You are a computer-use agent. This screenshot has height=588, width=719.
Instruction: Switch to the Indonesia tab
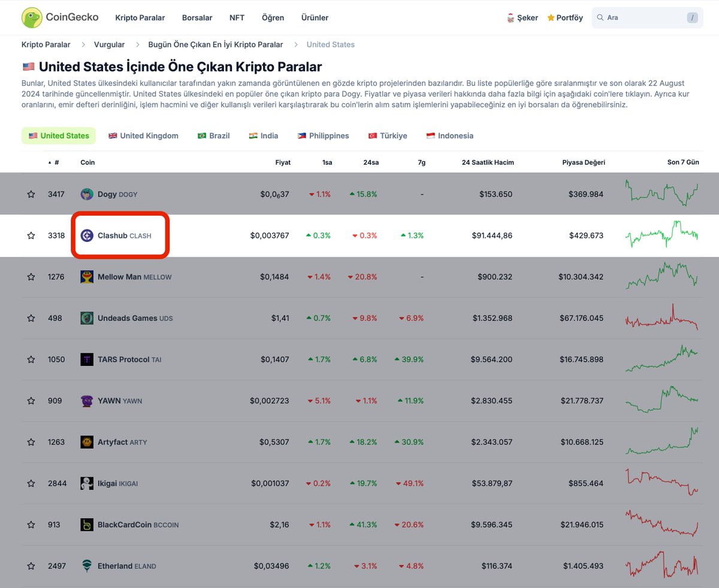(449, 136)
